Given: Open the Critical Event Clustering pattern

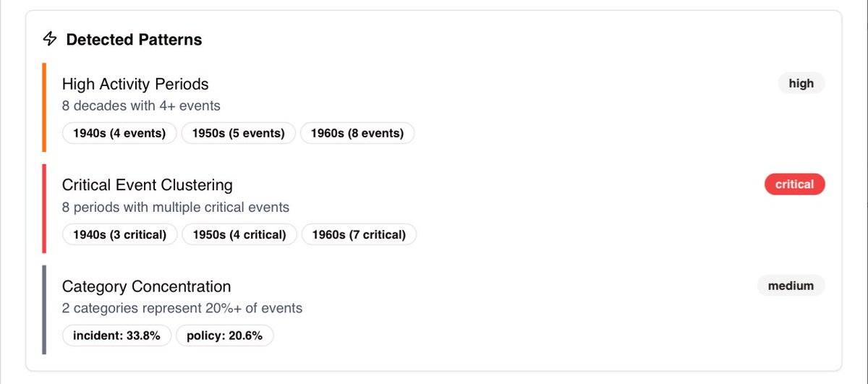Looking at the screenshot, I should coord(148,185).
